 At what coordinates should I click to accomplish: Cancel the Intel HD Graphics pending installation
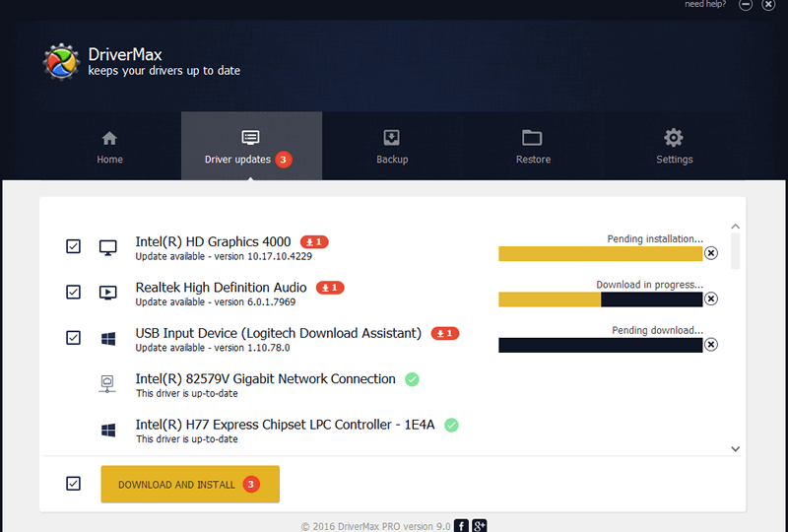[x=710, y=253]
